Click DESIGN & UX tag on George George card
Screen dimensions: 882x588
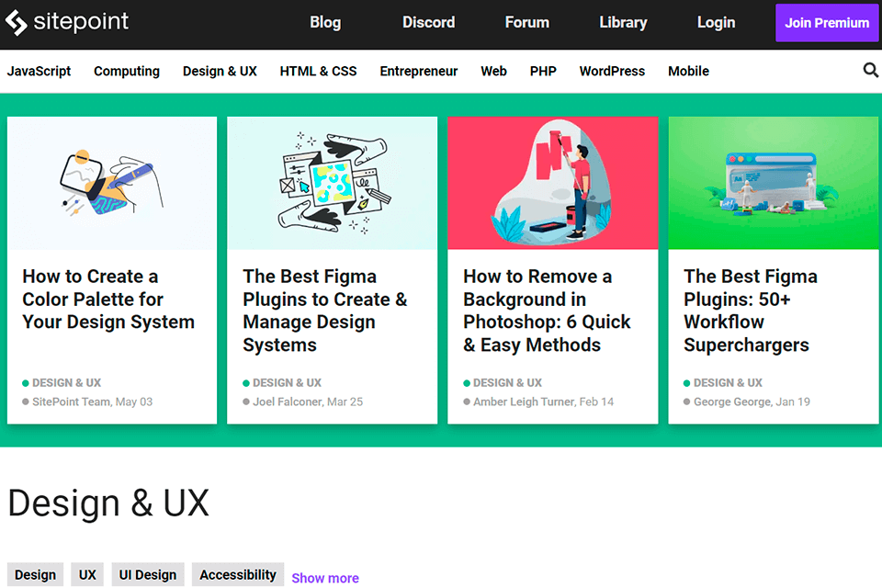click(x=728, y=383)
